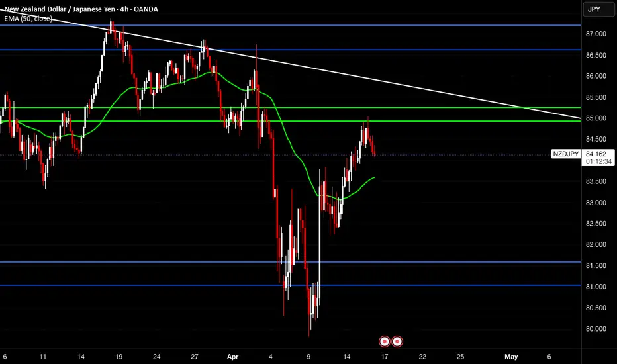Select the green horizontal line near 85.250
617x364 pixels.
tap(291, 107)
